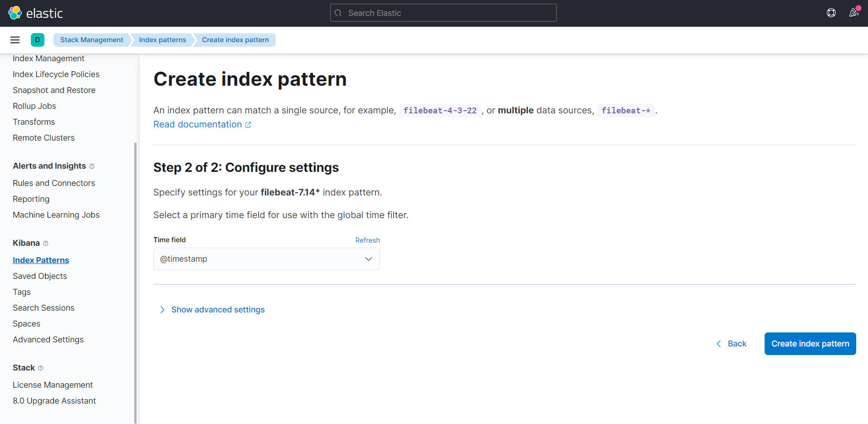
Task: Open Search Sessions page
Action: (x=44, y=308)
